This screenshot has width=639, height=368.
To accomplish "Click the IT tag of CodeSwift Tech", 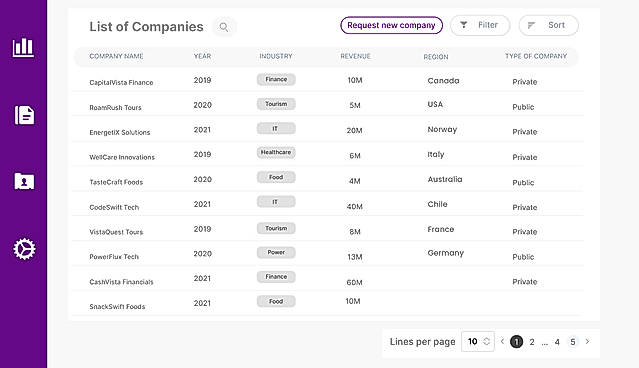I will 276,202.
